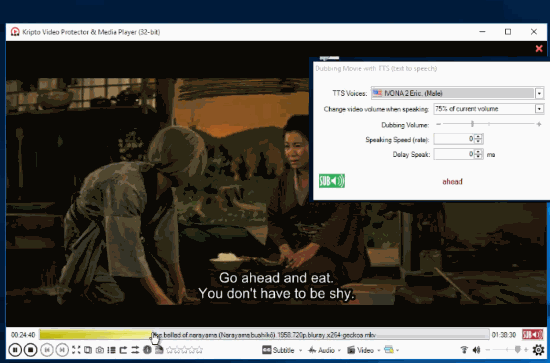Adjust the main volume slider thumb
Screen dimensions: 550x363
[517, 349]
